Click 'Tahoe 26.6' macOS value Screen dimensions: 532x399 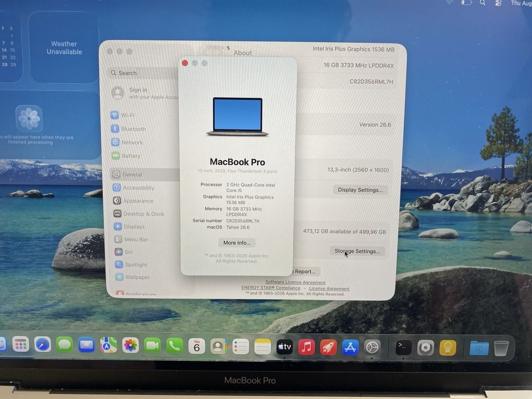pos(238,227)
